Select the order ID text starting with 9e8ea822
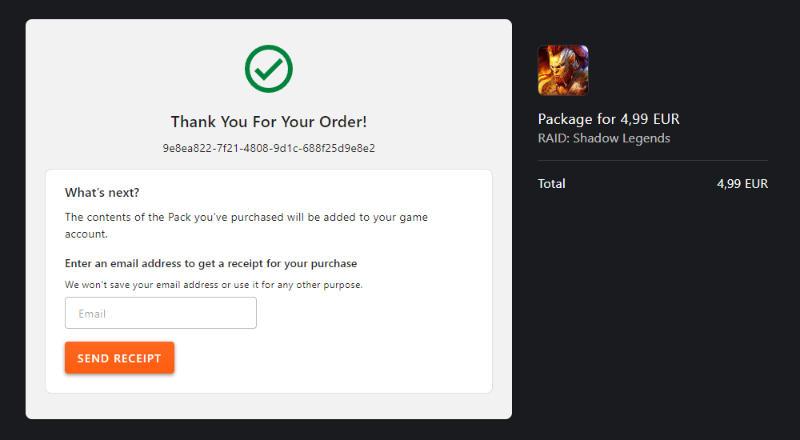 click(268, 148)
